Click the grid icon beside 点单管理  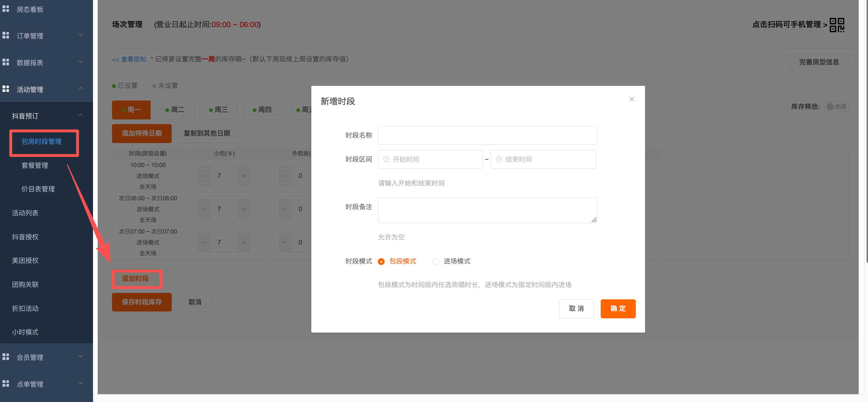point(6,383)
